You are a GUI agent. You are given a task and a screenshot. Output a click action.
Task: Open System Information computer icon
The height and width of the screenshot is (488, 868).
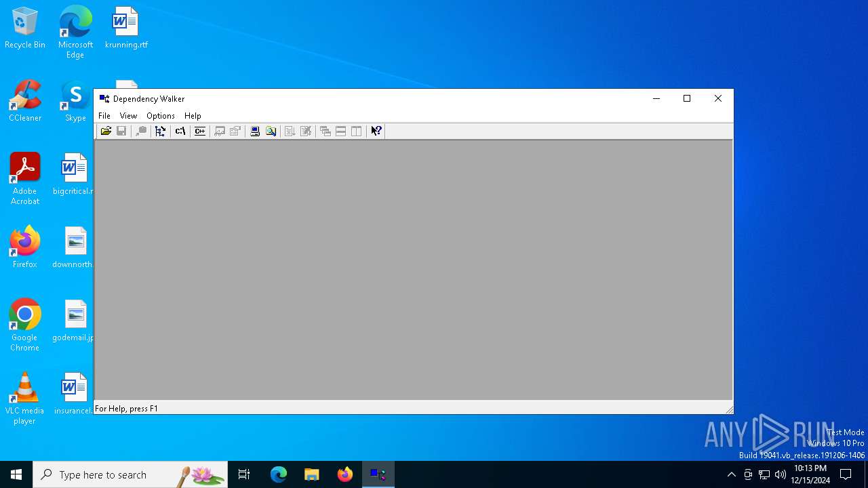point(255,131)
